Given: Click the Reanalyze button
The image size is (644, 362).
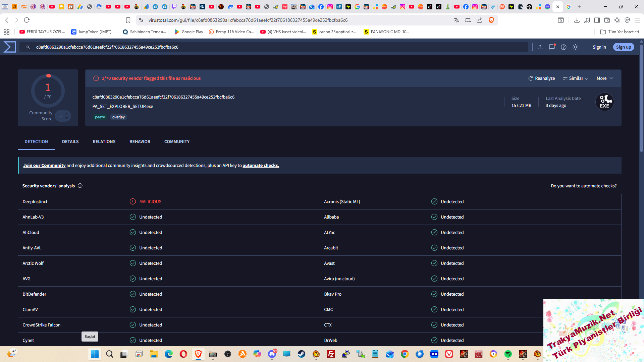Looking at the screenshot, I should (x=541, y=78).
